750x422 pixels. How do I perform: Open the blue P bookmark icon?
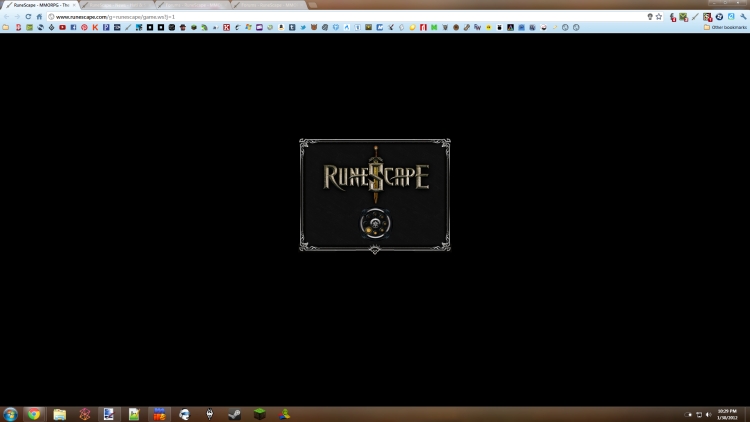106,27
